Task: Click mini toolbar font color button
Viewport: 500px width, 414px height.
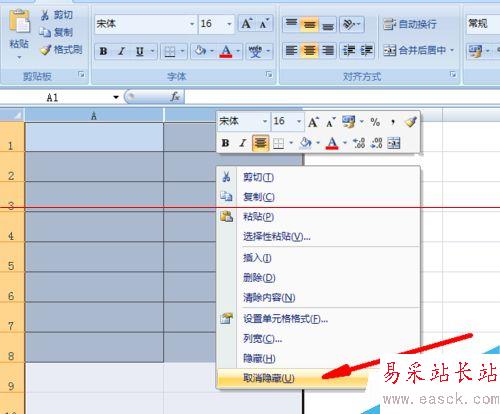Action: click(332, 143)
